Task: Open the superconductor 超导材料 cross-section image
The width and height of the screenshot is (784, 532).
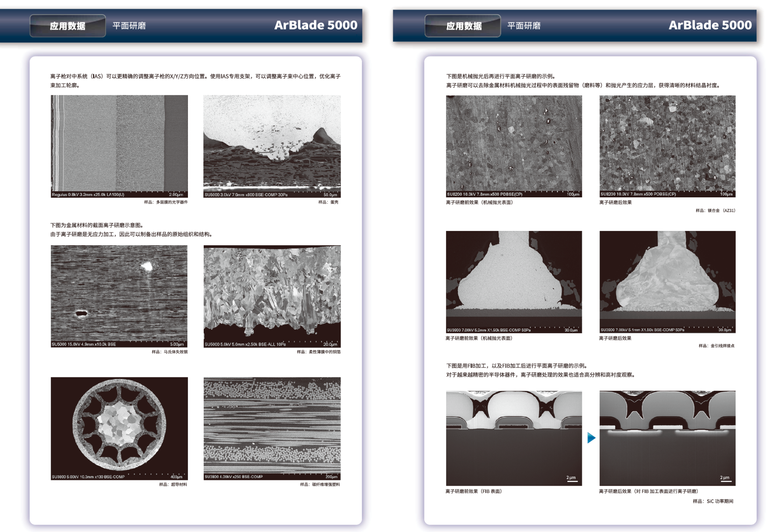Action: point(119,428)
